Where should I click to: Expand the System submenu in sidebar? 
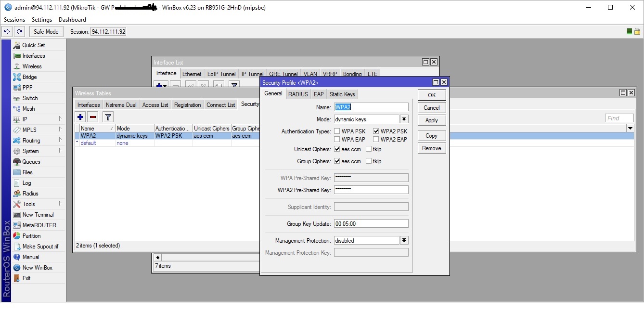[x=60, y=150]
